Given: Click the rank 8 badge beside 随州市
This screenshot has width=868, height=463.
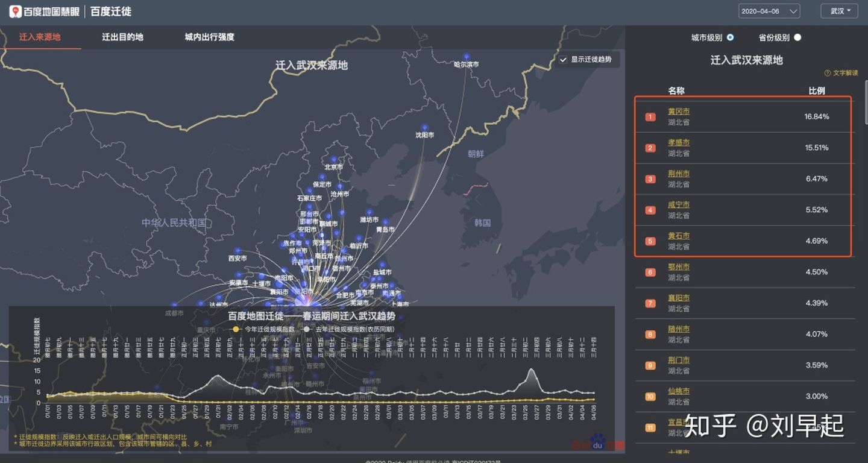Looking at the screenshot, I should (650, 335).
